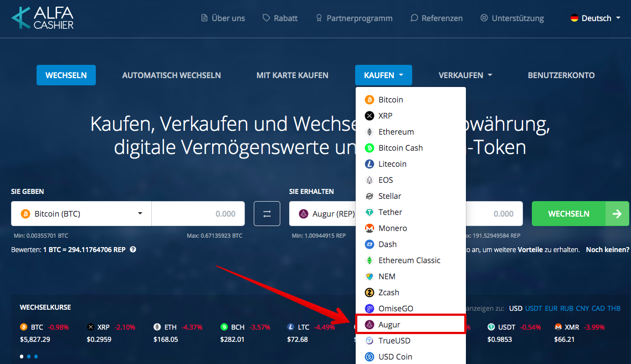
Task: Show rates in CAD
Action: (598, 309)
